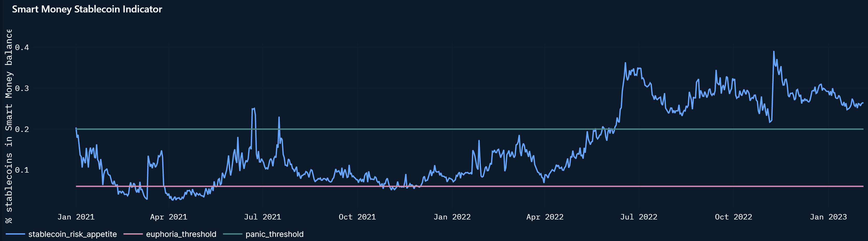This screenshot has height=241, width=868.
Task: Toggle euphoria_threshold legend entry
Action: [170, 234]
